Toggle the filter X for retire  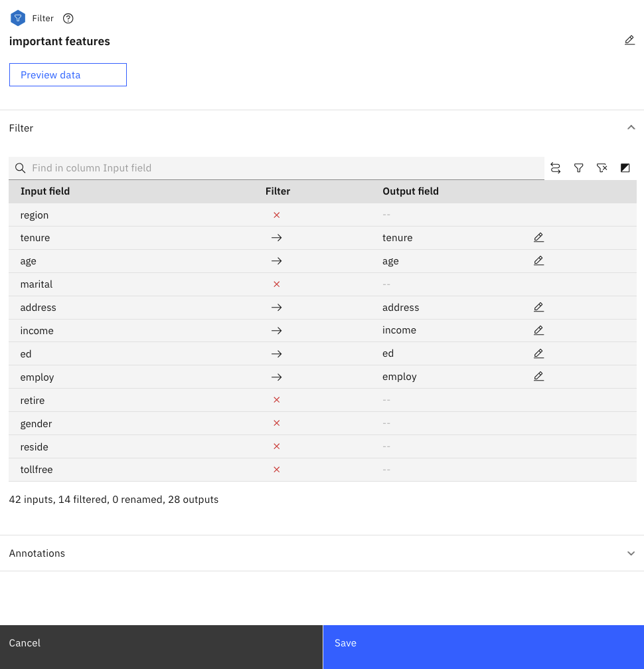point(277,400)
